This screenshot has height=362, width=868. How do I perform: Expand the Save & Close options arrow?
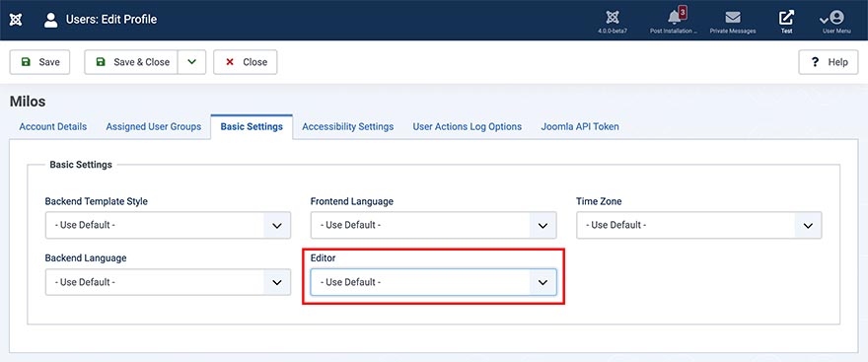(x=191, y=62)
